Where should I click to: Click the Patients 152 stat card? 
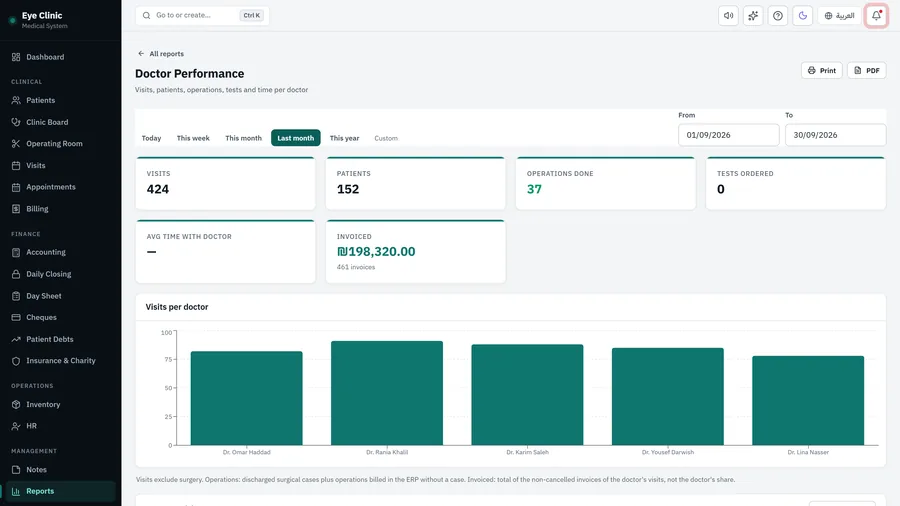[x=416, y=183]
